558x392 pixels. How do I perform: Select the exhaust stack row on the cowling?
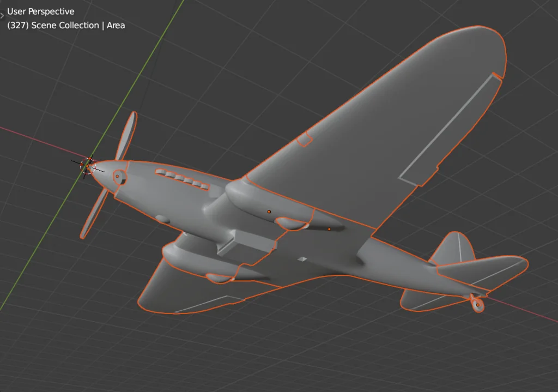click(183, 180)
